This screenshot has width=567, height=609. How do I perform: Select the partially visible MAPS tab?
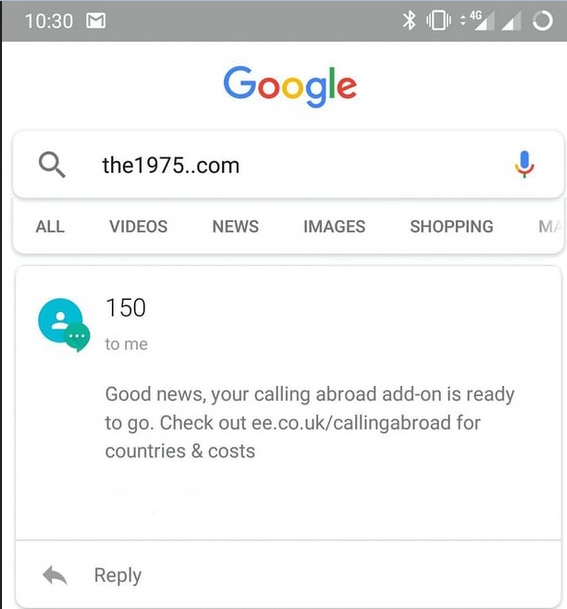point(550,226)
